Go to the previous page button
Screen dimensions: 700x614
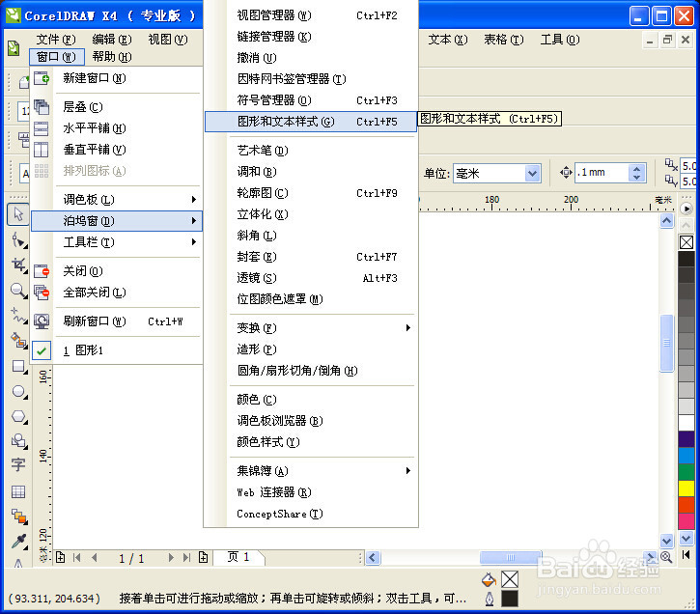click(95, 557)
